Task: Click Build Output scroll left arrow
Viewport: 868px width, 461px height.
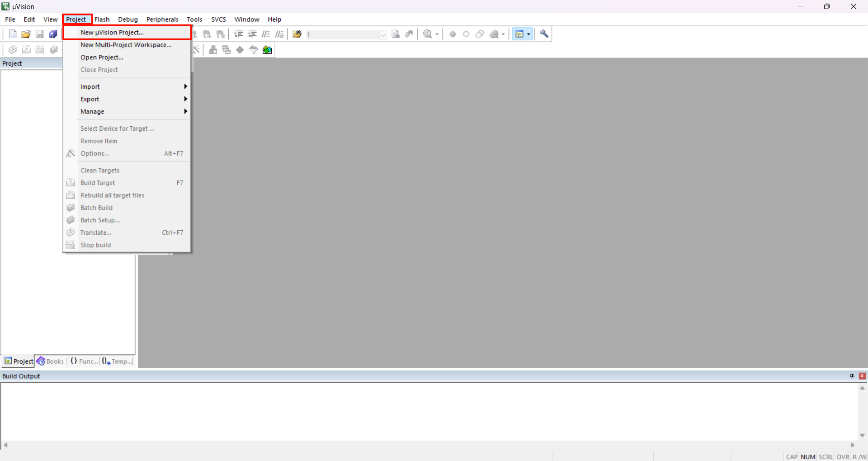Action: tap(5, 445)
